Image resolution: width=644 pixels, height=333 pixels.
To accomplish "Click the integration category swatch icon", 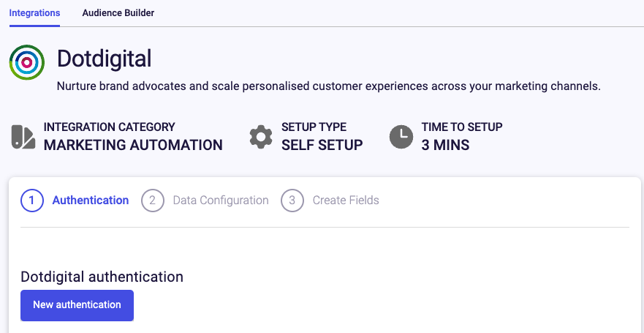I will (23, 137).
